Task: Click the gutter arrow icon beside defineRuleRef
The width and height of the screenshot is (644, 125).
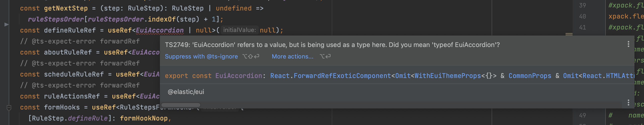Action: click(6, 24)
